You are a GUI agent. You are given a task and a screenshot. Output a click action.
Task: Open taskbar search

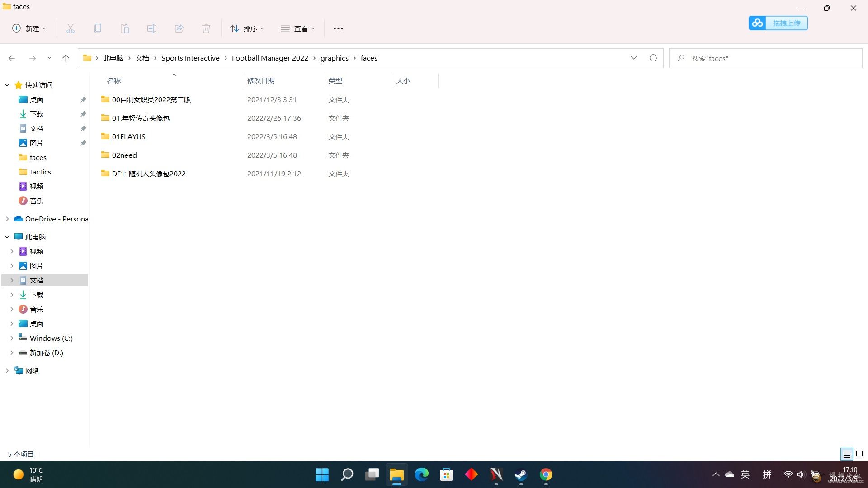347,474
